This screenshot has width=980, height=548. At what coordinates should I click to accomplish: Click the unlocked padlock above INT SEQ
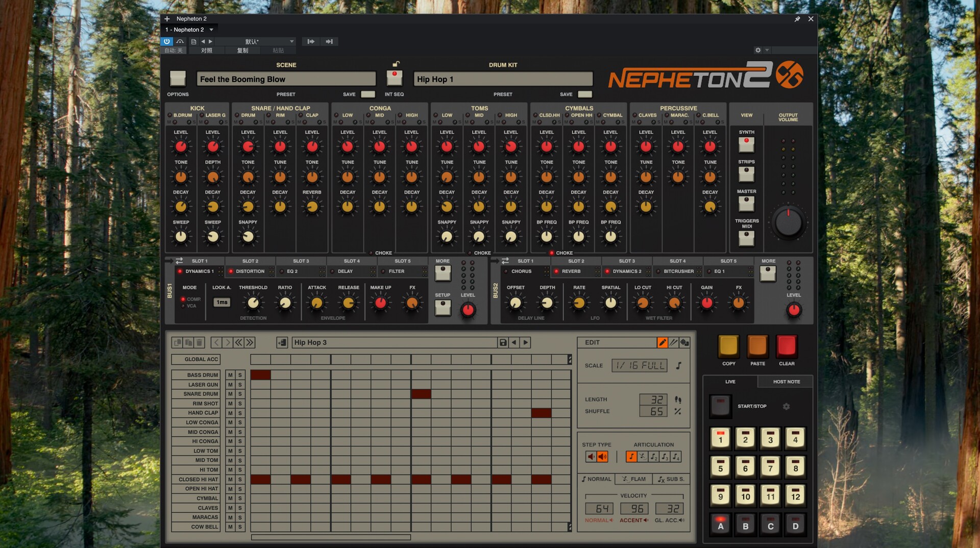tap(396, 64)
